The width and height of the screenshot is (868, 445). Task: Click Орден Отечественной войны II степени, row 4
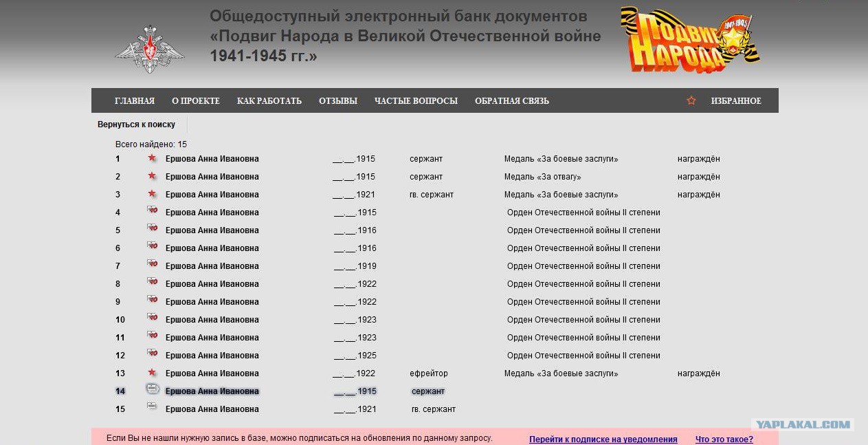[x=583, y=213]
